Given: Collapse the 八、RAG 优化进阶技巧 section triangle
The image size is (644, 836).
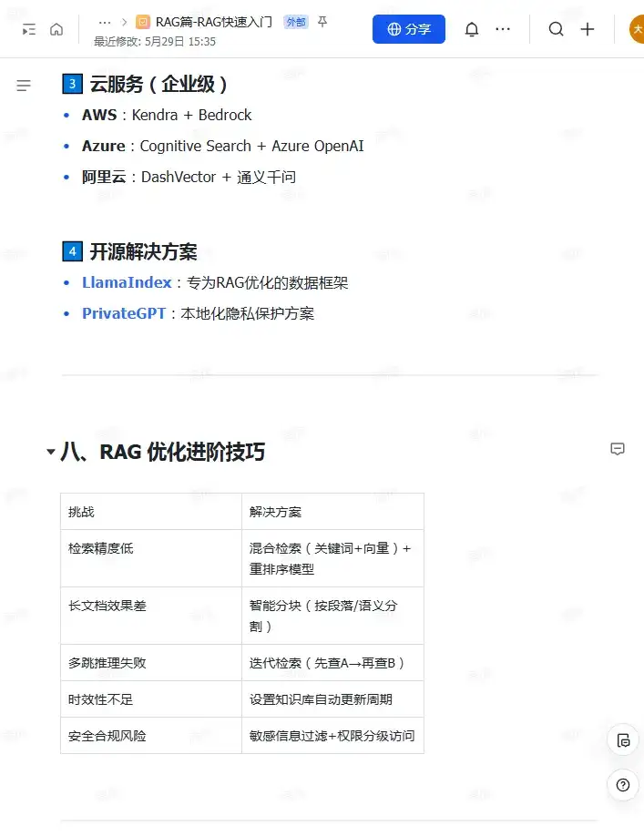Looking at the screenshot, I should [x=51, y=452].
